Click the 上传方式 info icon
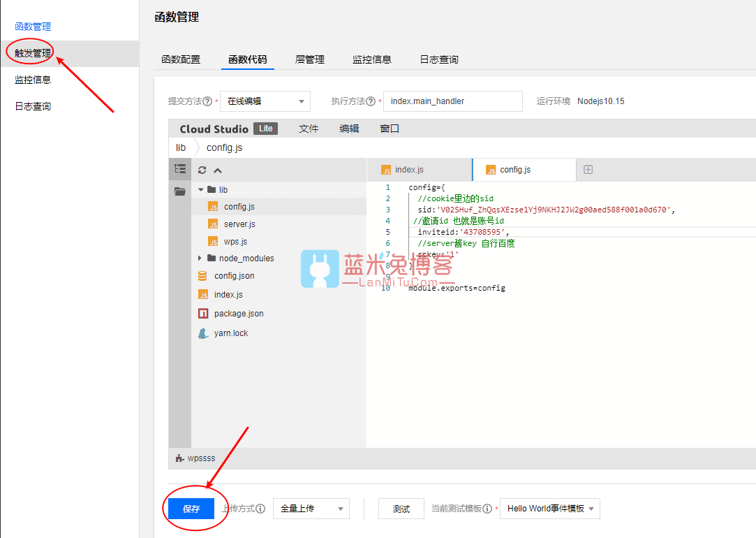756x538 pixels. [260, 509]
